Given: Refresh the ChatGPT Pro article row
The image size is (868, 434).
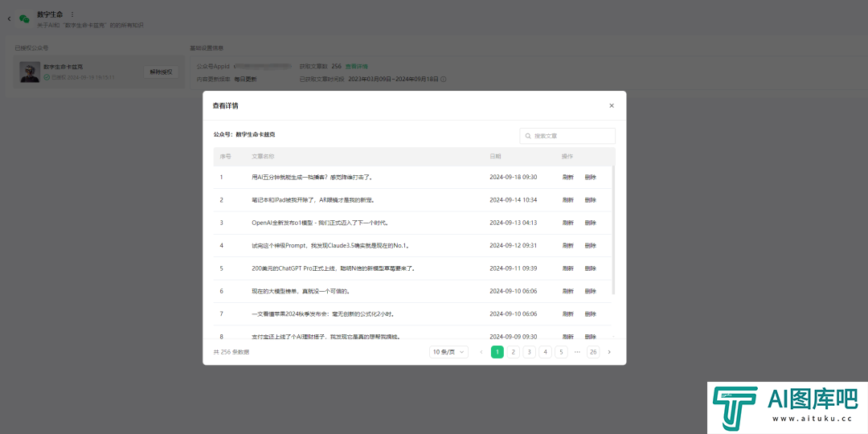Looking at the screenshot, I should 568,268.
